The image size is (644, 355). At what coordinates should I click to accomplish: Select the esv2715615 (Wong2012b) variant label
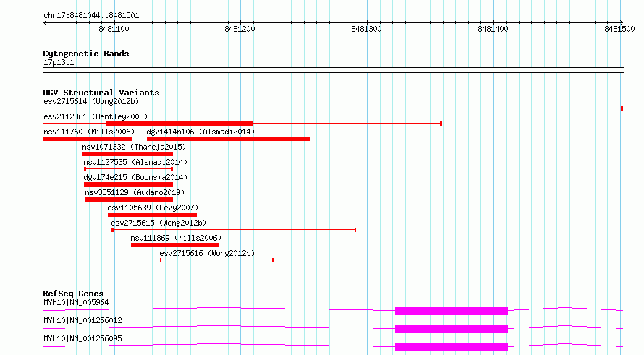click(x=158, y=223)
